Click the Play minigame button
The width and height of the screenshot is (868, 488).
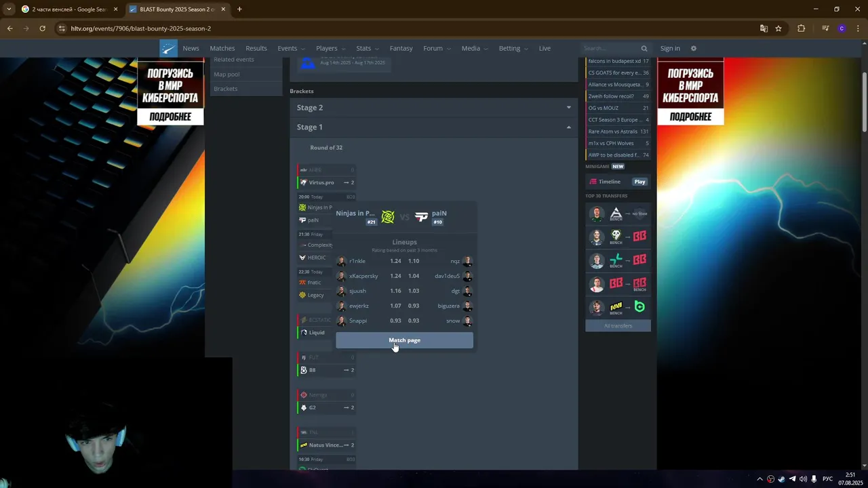click(640, 182)
